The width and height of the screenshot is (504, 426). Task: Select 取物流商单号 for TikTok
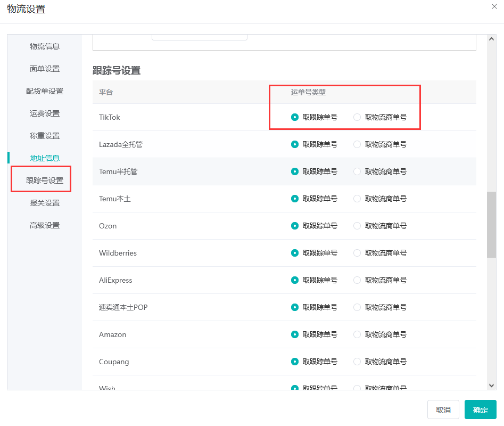[x=357, y=117]
